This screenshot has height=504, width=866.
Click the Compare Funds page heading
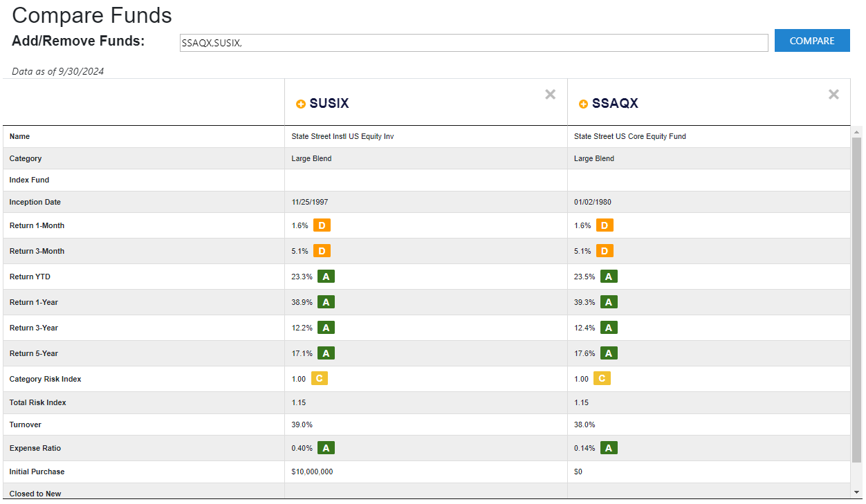pyautogui.click(x=92, y=15)
